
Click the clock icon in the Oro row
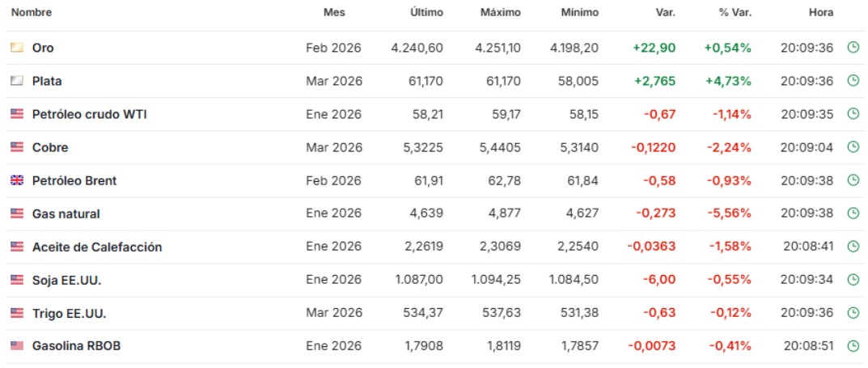tap(852, 48)
